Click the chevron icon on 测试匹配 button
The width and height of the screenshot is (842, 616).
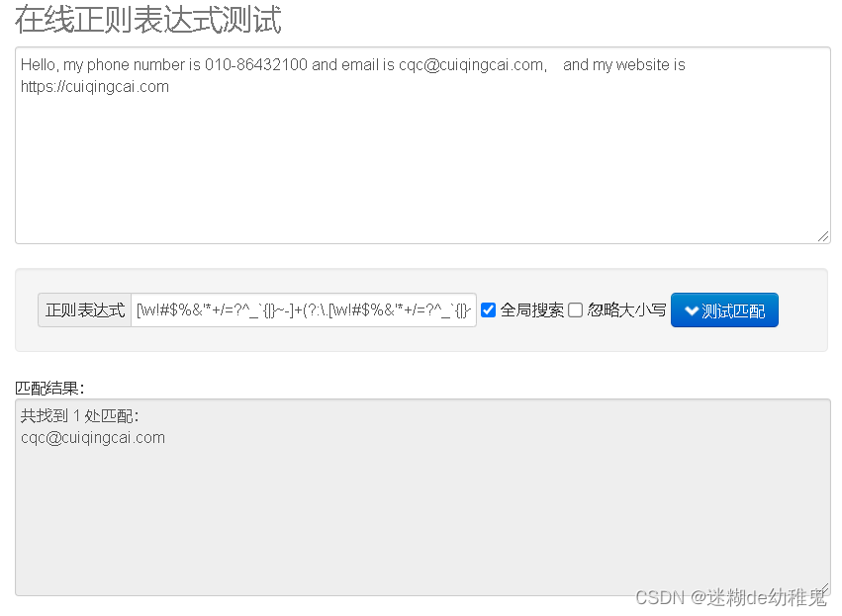click(692, 310)
